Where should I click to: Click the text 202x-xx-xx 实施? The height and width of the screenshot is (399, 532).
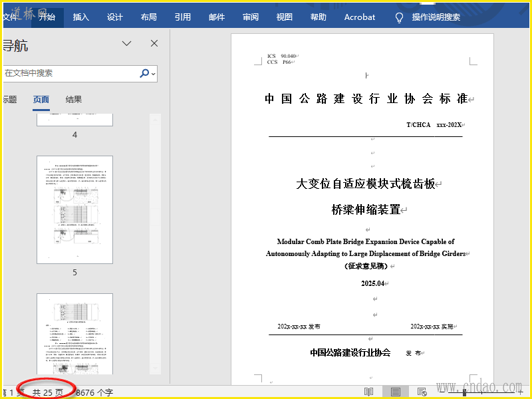[x=432, y=327]
